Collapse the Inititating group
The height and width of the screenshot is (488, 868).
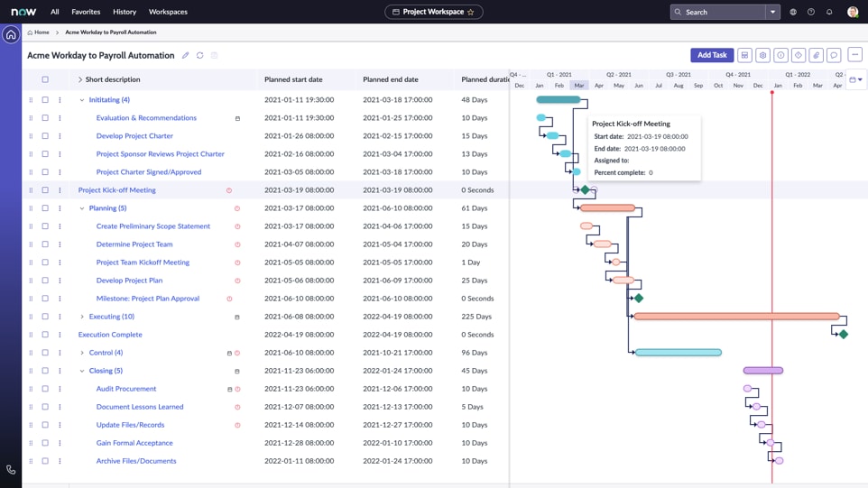[x=82, y=100]
